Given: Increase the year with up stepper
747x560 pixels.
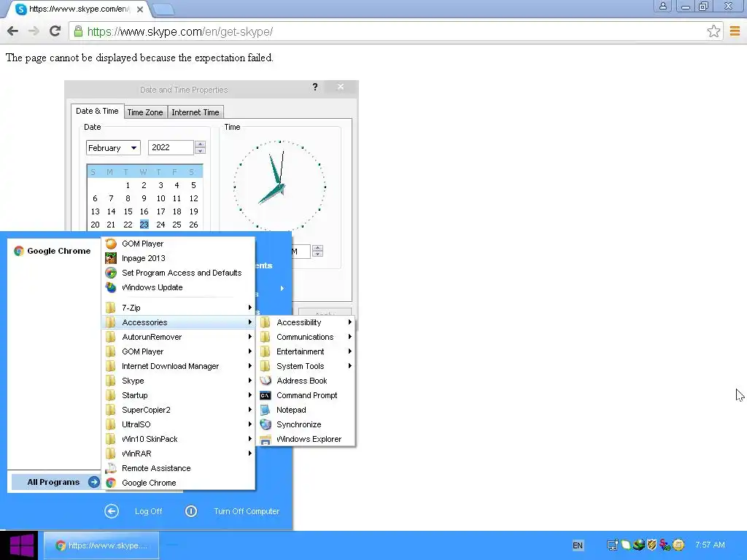Looking at the screenshot, I should 200,144.
